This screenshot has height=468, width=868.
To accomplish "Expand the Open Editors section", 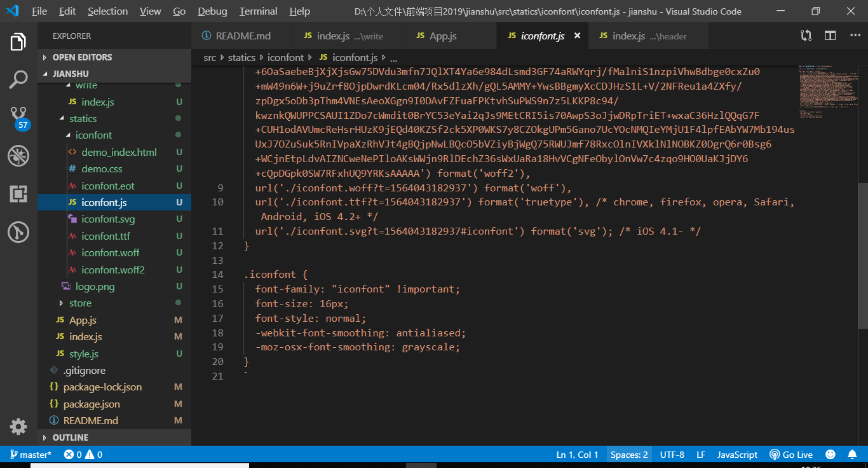I will point(114,57).
